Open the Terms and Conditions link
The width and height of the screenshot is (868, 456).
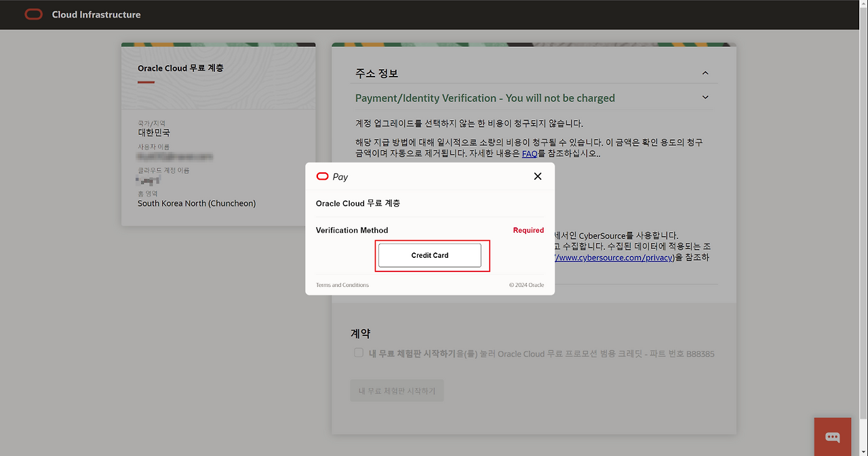coord(342,285)
